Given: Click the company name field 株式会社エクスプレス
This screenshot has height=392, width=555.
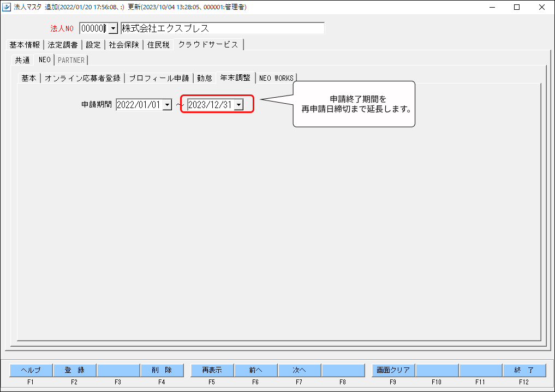Looking at the screenshot, I should click(222, 28).
